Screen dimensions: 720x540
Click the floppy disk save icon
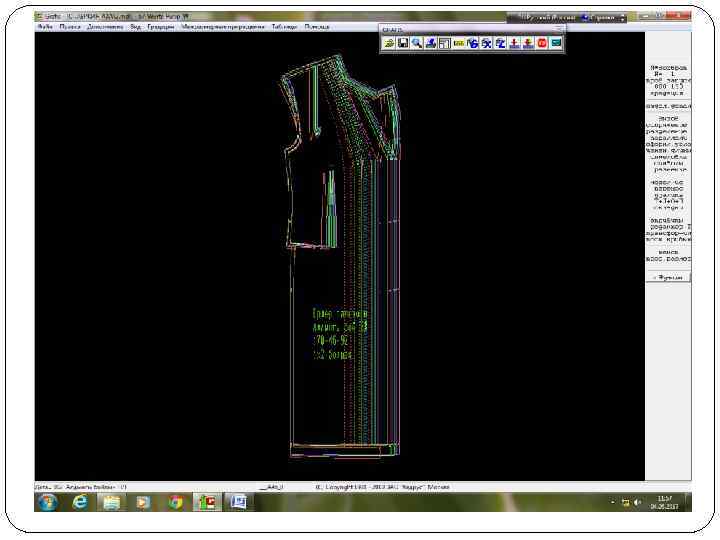click(x=403, y=43)
